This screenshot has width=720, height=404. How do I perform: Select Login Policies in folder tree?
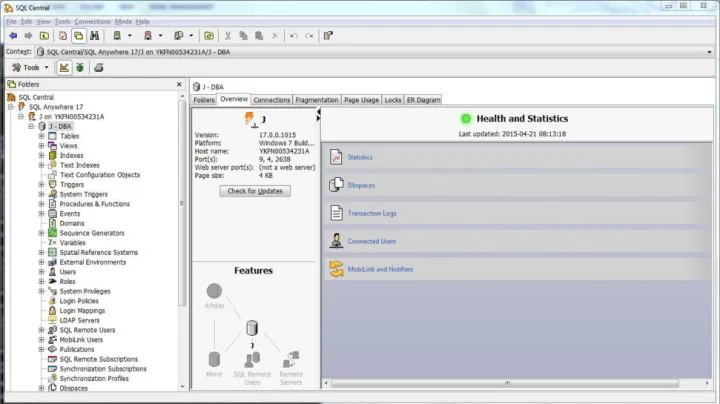click(x=78, y=300)
